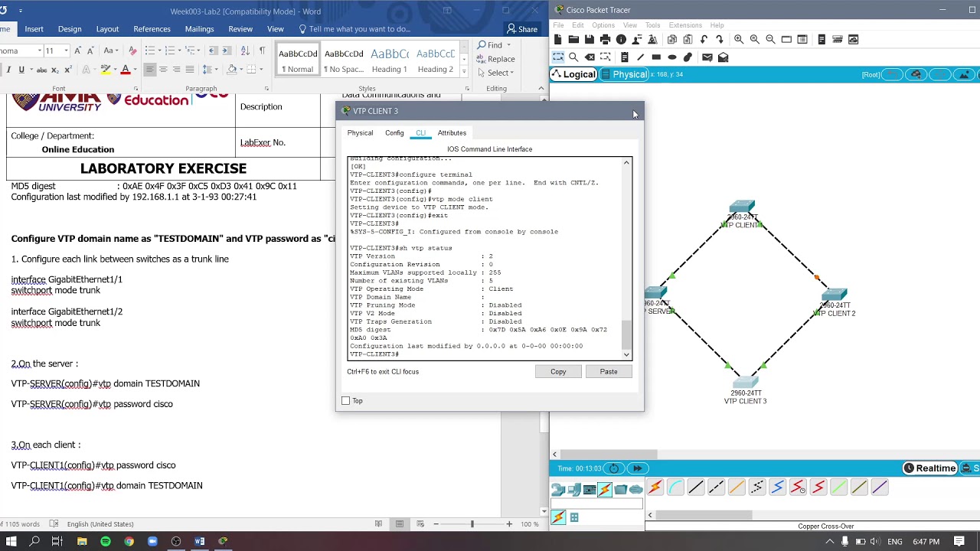Open Select dropdown in Editing group
This screenshot has width=980, height=551.
click(x=495, y=73)
